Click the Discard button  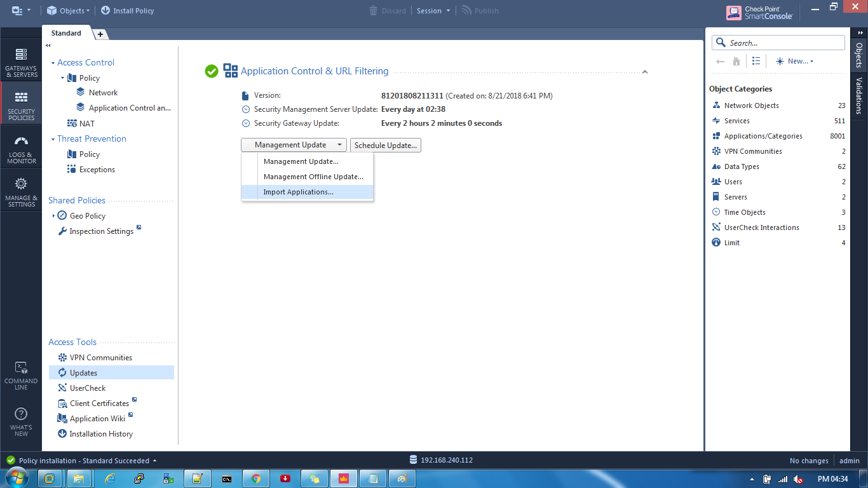tap(388, 11)
